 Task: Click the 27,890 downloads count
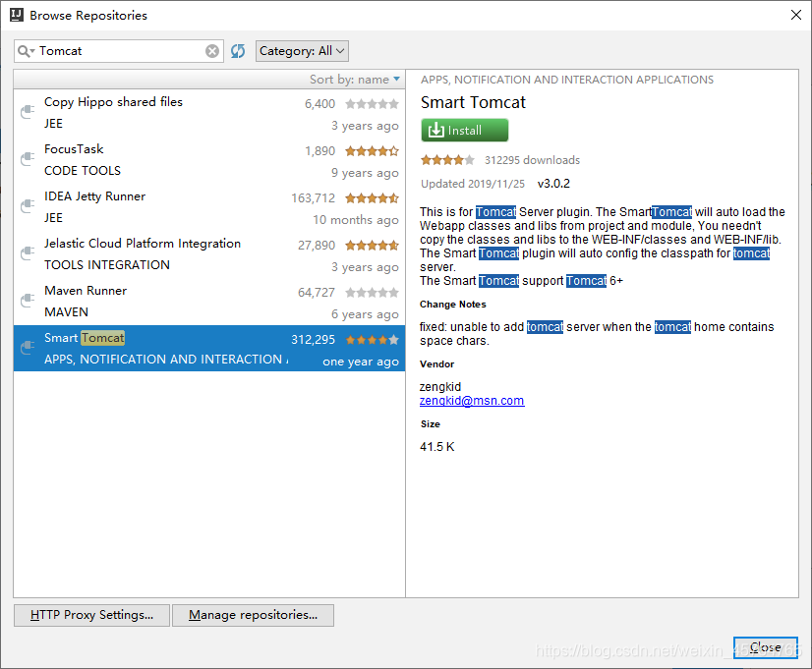pyautogui.click(x=317, y=246)
